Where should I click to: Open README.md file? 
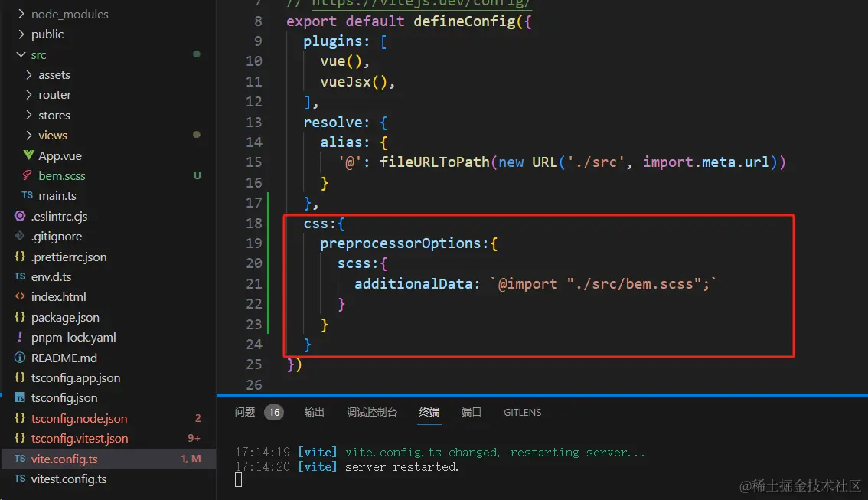coord(64,358)
